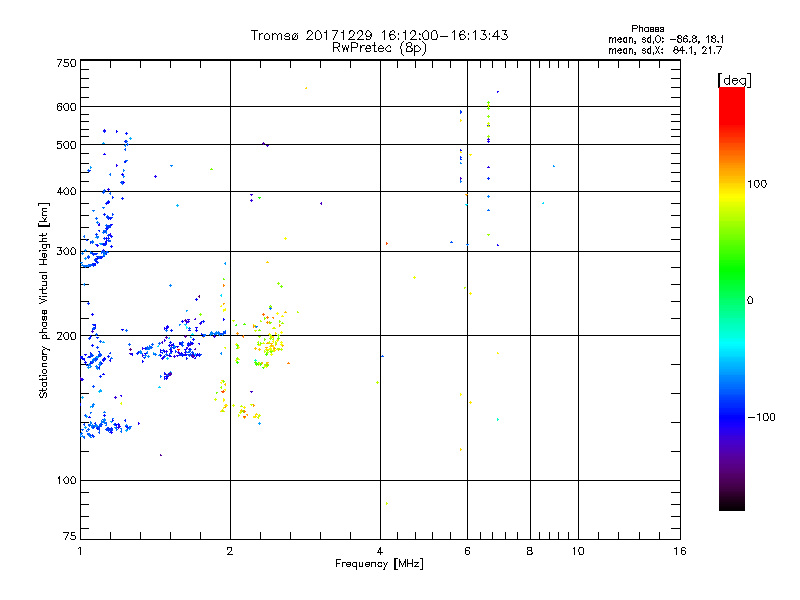Click the x-axis tick label '2'
The width and height of the screenshot is (800, 600).
tap(230, 551)
